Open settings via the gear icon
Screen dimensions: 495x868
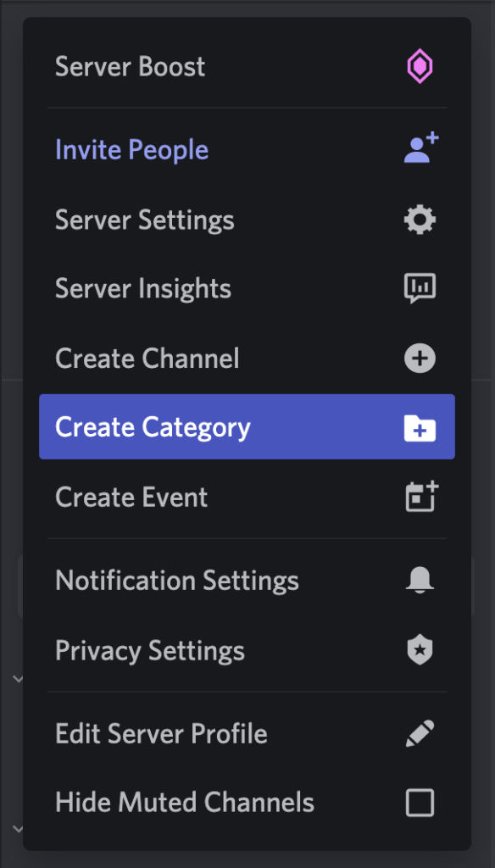click(x=420, y=220)
